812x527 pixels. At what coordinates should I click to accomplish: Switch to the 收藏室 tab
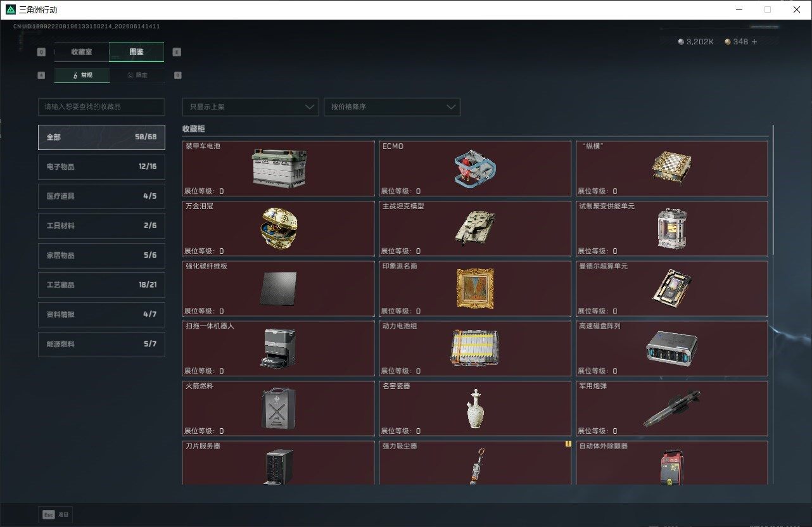click(x=82, y=52)
